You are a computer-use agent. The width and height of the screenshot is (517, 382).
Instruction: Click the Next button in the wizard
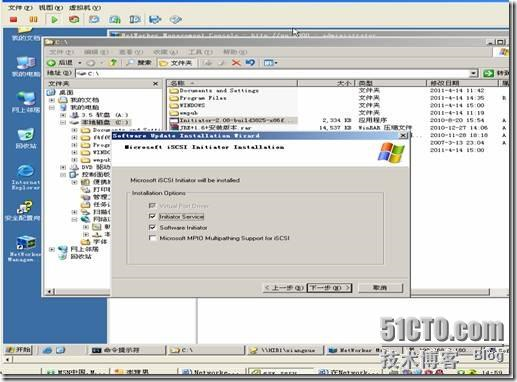click(329, 288)
